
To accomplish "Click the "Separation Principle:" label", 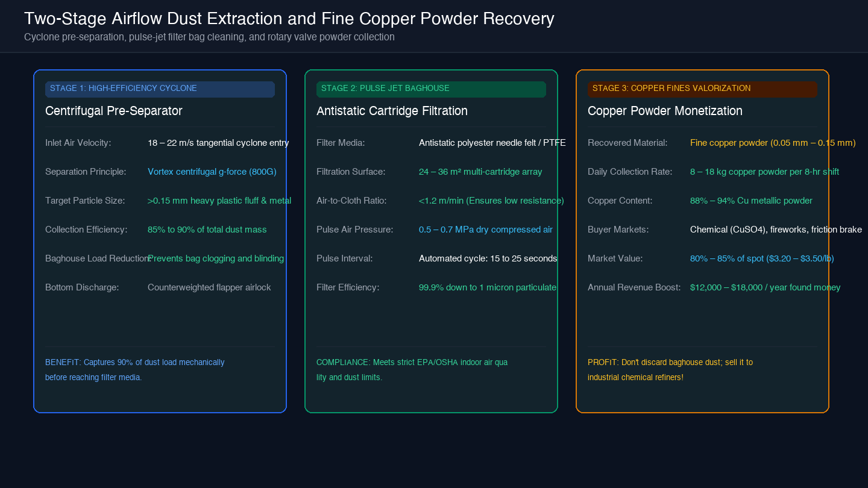I will tap(86, 172).
